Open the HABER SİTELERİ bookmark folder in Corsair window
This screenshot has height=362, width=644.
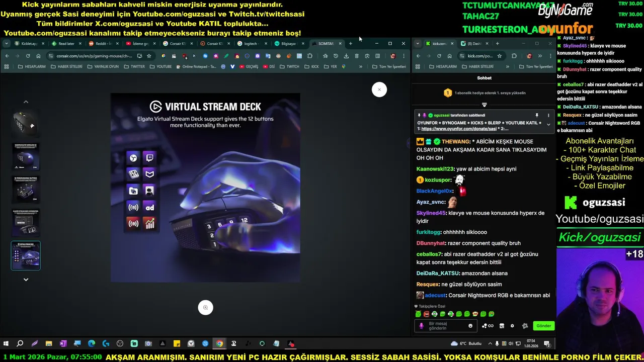(x=65, y=66)
